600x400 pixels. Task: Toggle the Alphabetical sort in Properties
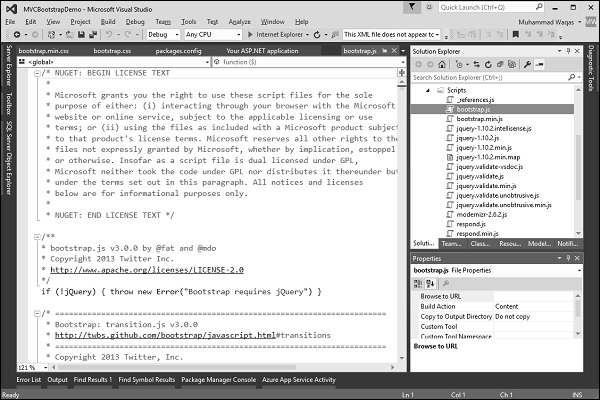(x=430, y=284)
